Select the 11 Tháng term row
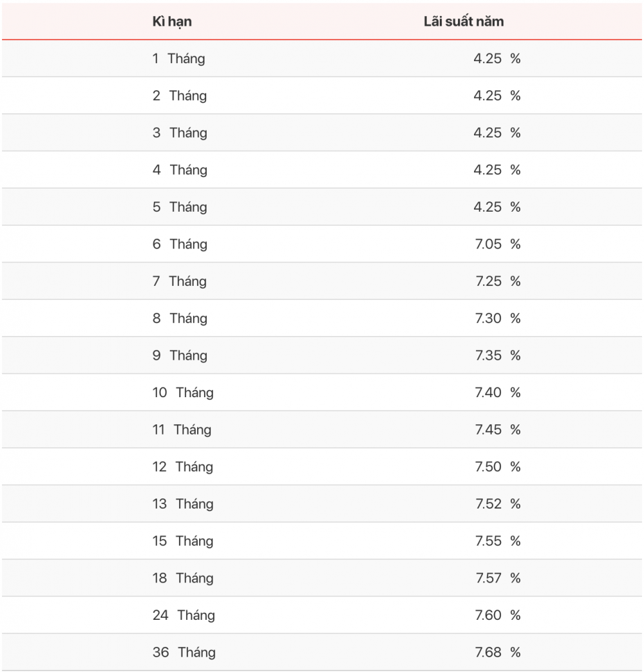Screen dimensions: 644x672 (x=321, y=429)
